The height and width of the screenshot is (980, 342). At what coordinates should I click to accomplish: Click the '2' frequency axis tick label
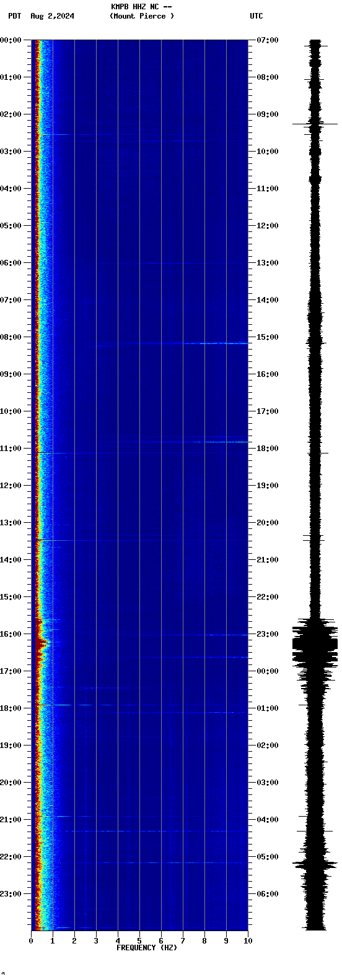click(74, 941)
